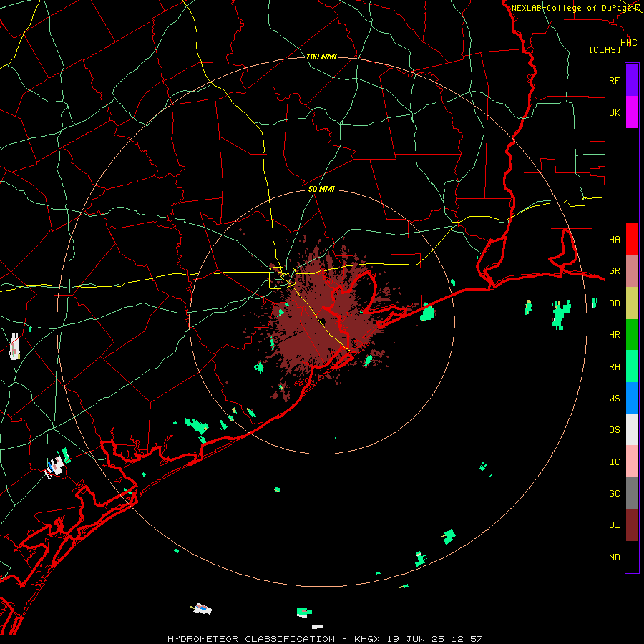Click the 'HR' legend label
This screenshot has width=644, height=644.
point(614,335)
